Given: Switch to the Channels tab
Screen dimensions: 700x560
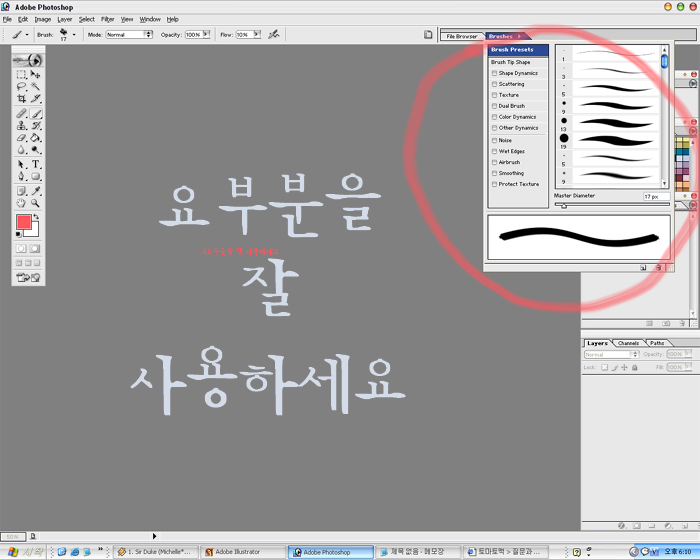Looking at the screenshot, I should (x=628, y=343).
